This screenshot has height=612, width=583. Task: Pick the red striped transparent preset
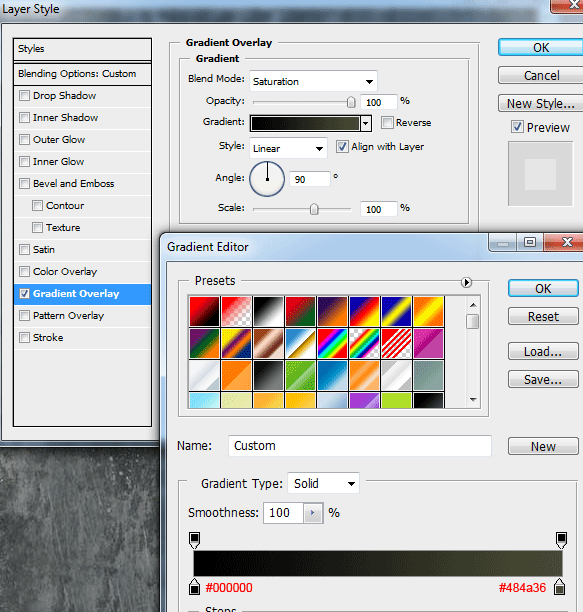point(396,343)
